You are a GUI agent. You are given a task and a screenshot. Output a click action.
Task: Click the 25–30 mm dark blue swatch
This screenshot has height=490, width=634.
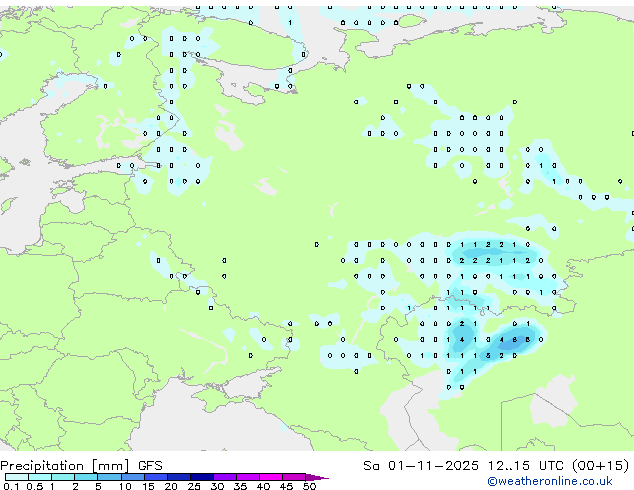click(x=202, y=477)
